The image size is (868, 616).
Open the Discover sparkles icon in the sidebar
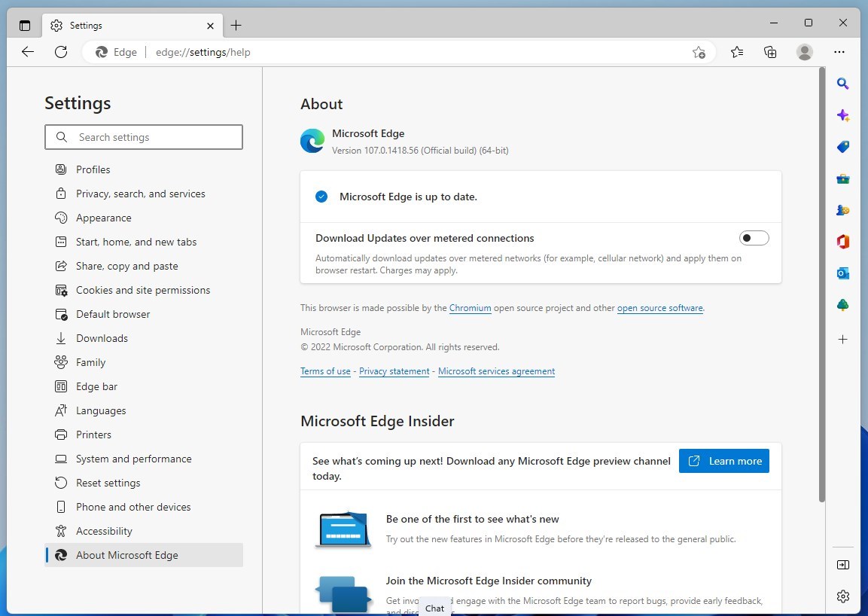click(842, 115)
